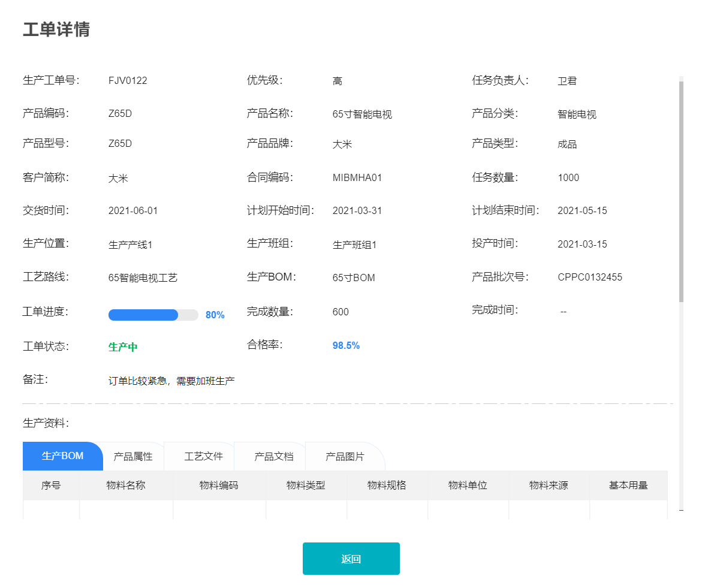Click the work order number FJV0122
The height and width of the screenshot is (588, 702).
coord(128,81)
